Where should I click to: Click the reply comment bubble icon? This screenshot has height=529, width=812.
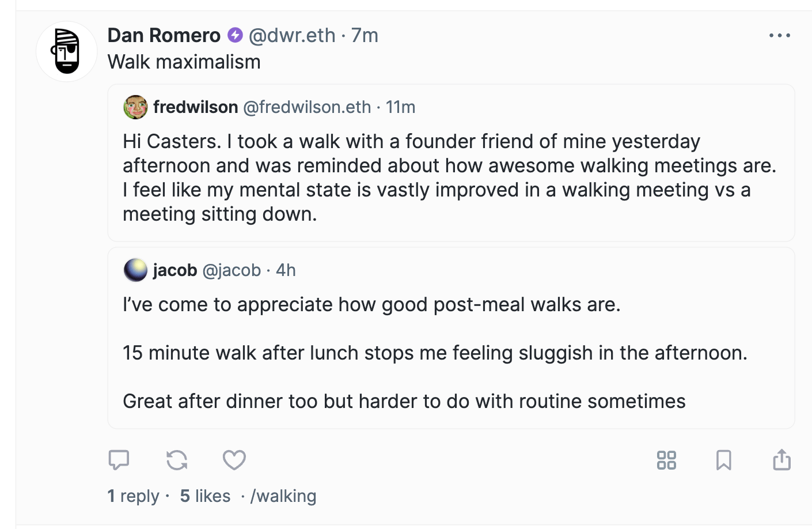tap(119, 460)
